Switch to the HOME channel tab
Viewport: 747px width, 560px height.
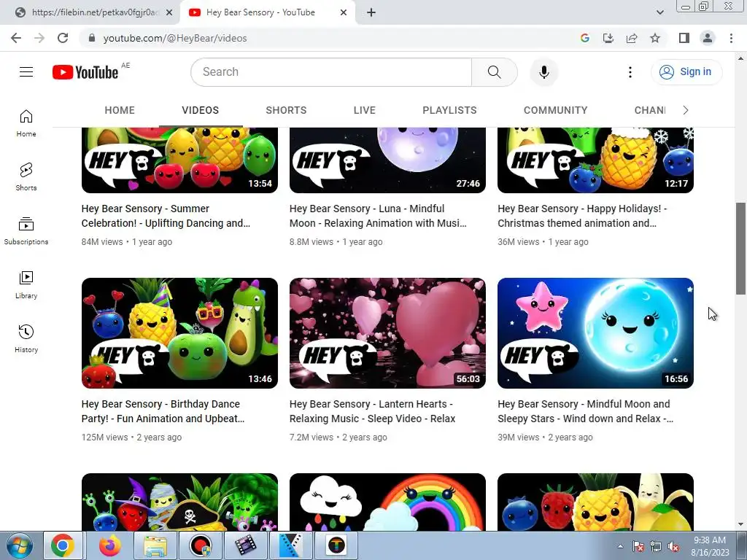click(x=120, y=110)
